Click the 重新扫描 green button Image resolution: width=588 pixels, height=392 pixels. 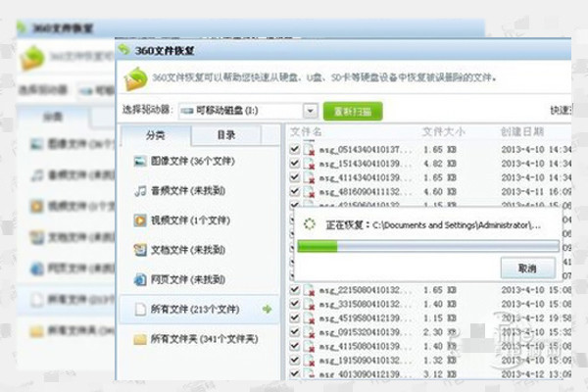click(x=353, y=112)
